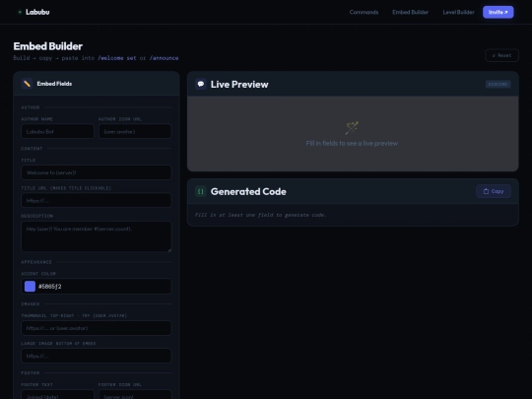Click the green status dot beside Labubu
Image resolution: width=532 pixels, height=399 pixels.
click(20, 12)
